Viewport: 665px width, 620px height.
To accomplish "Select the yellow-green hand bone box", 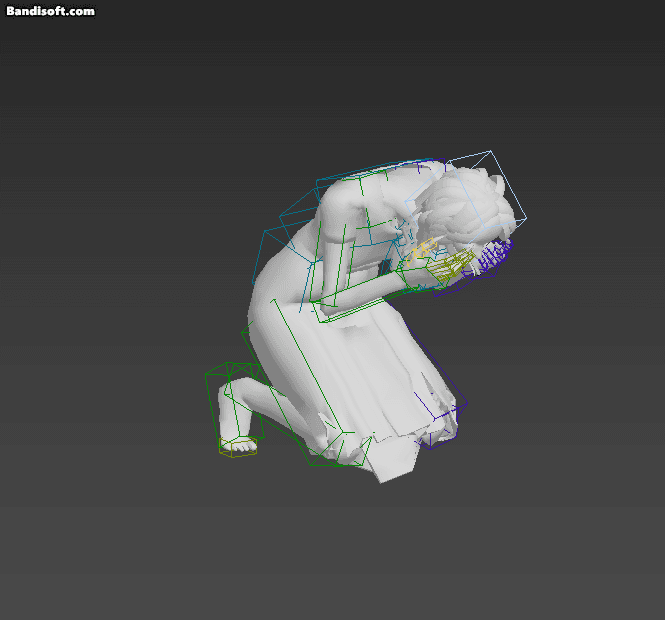I will point(450,268).
